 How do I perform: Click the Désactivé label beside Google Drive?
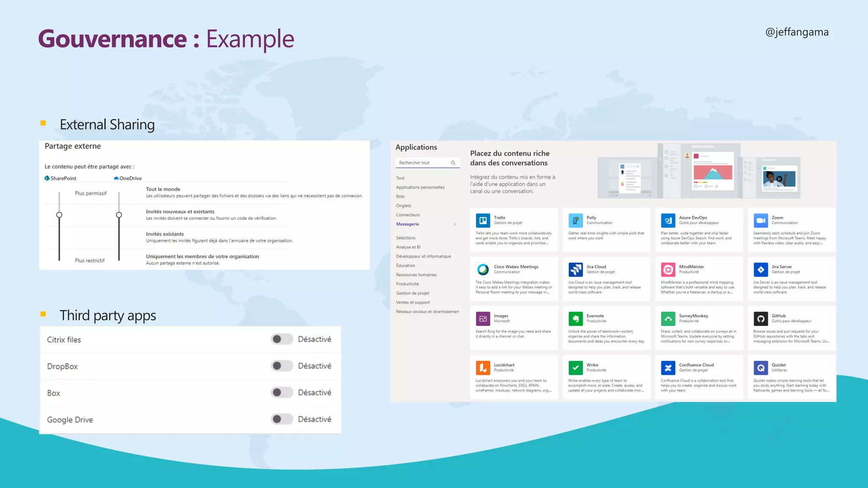(314, 419)
